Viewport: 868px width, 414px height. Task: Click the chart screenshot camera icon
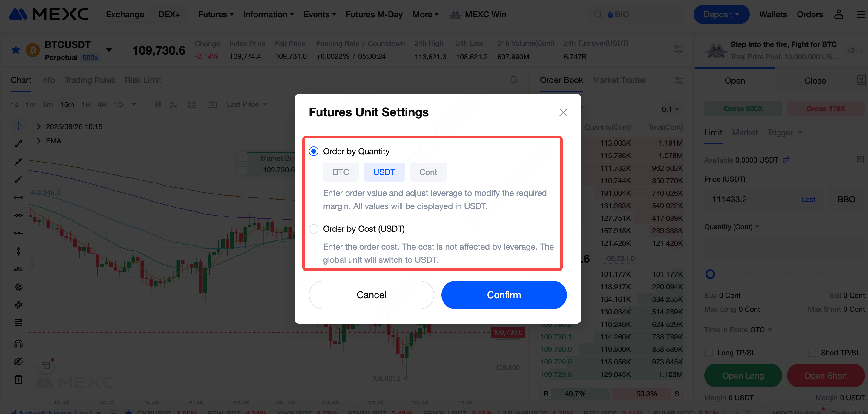[211, 104]
